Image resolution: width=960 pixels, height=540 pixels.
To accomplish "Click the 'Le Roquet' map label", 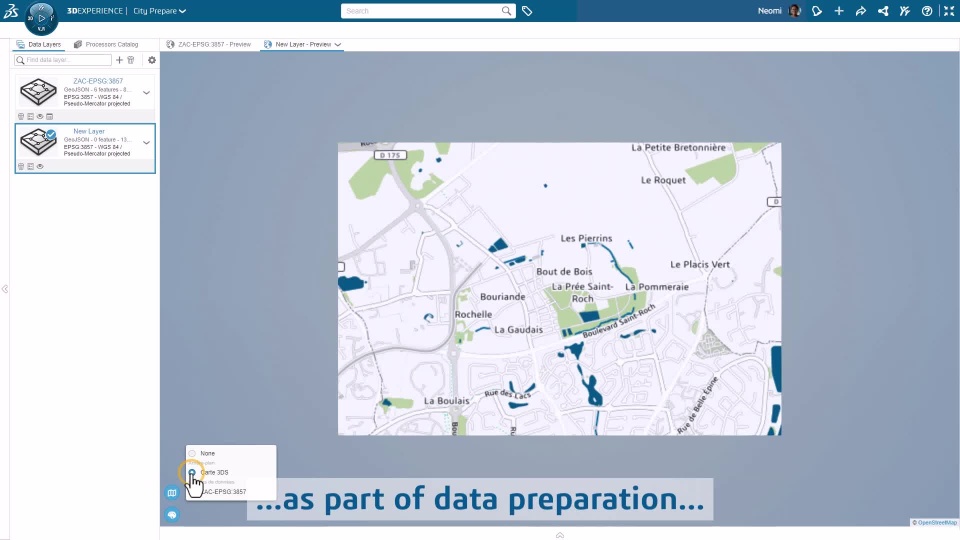I will (663, 180).
